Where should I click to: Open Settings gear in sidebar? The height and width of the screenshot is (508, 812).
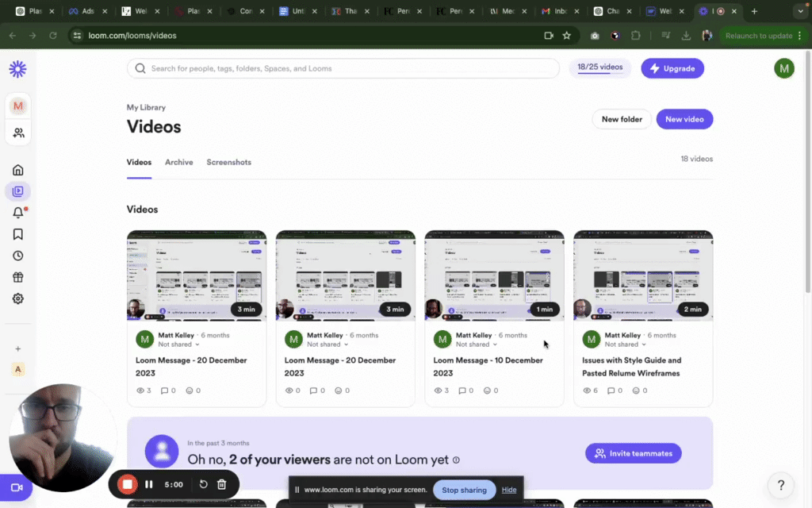pos(17,298)
